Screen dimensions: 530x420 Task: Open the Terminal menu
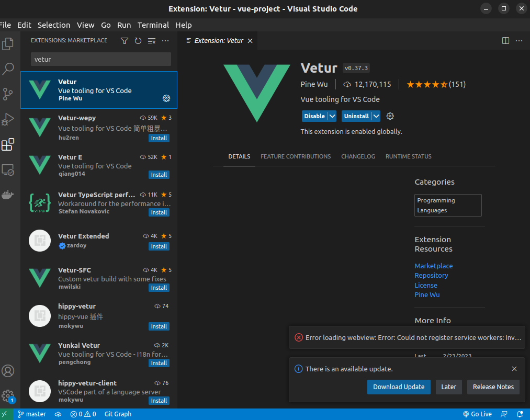coord(153,25)
